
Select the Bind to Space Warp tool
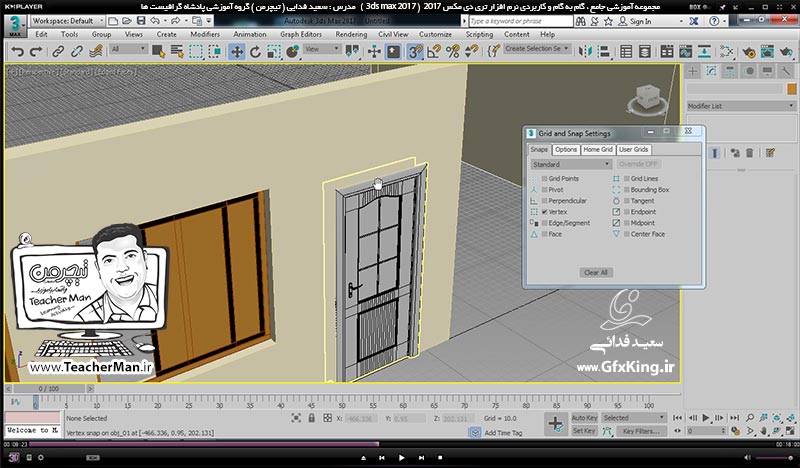click(x=95, y=52)
